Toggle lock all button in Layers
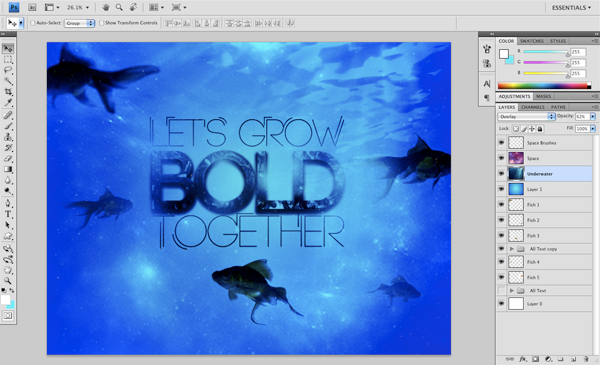 (540, 129)
